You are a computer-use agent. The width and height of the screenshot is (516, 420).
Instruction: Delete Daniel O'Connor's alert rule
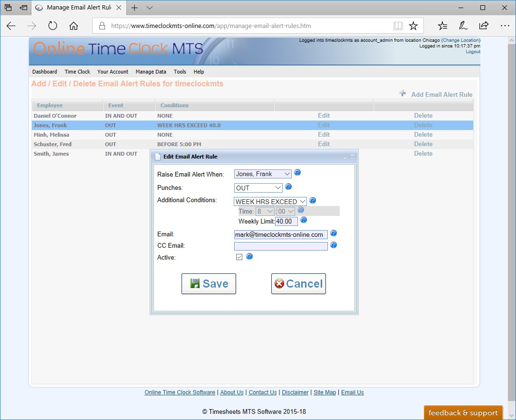coord(423,116)
